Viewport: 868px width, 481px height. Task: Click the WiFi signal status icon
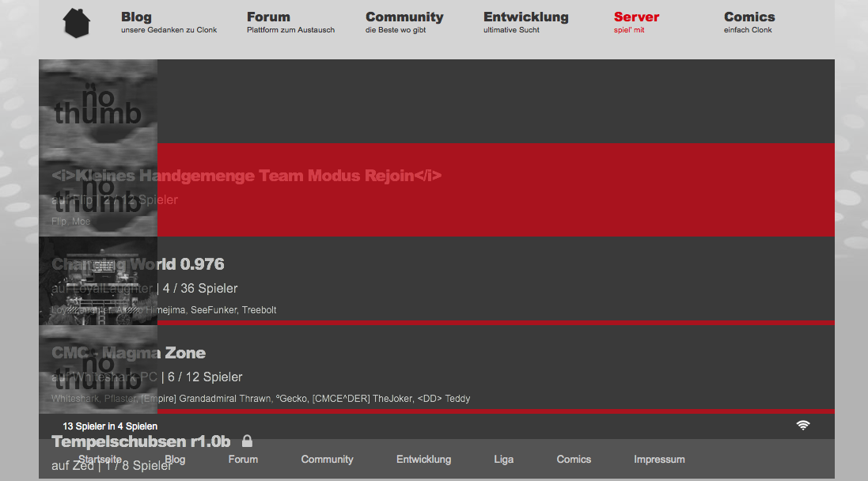tap(803, 426)
